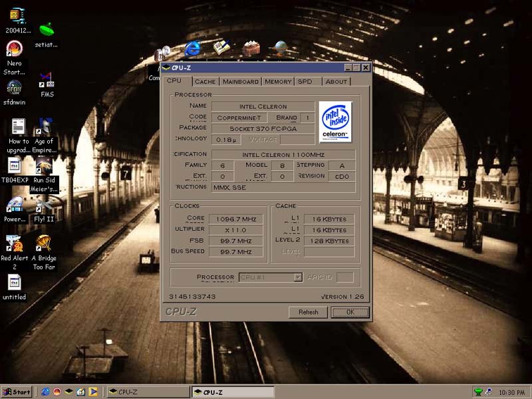Click the Internet Explorer icon on desktop
Screen dimensions: 532x399
pos(193,48)
